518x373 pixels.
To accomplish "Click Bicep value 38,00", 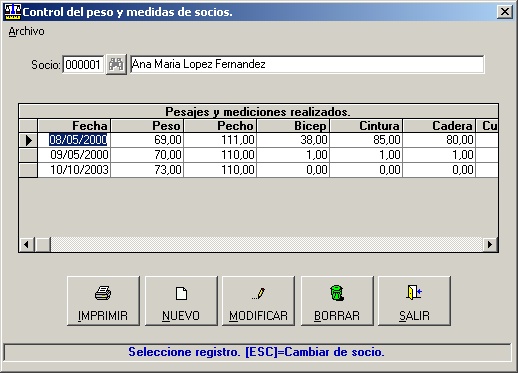I will click(293, 140).
